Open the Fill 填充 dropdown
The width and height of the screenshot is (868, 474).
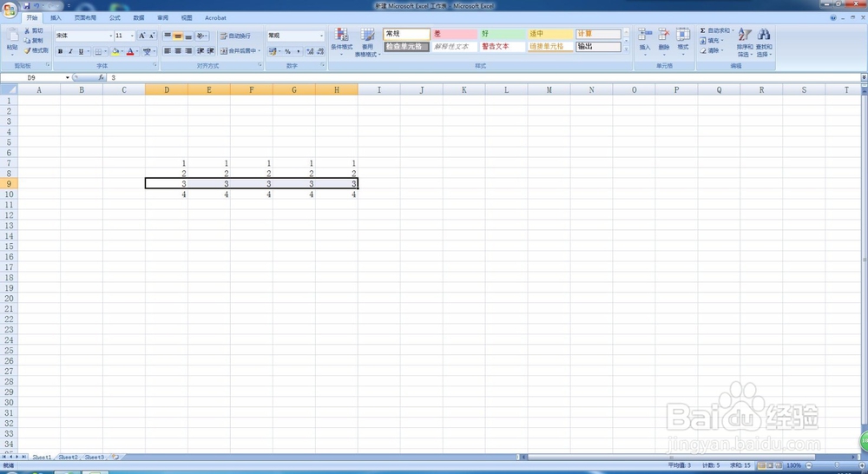point(712,41)
